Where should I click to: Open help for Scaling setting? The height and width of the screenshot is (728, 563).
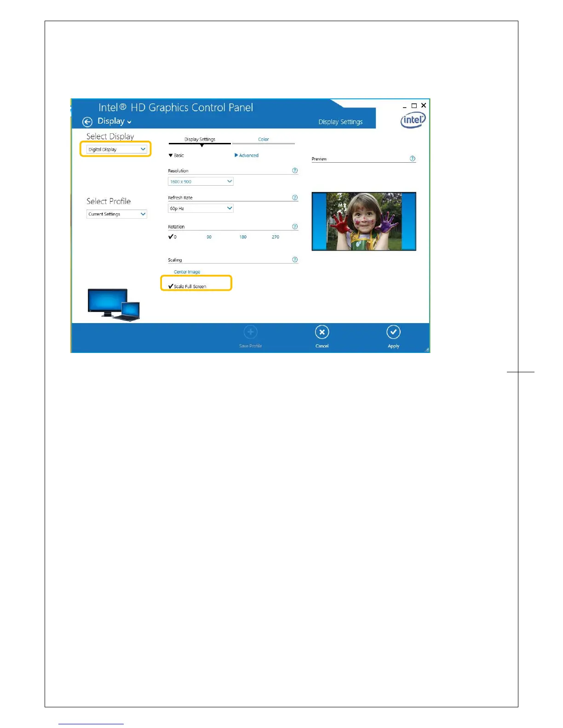(x=295, y=260)
